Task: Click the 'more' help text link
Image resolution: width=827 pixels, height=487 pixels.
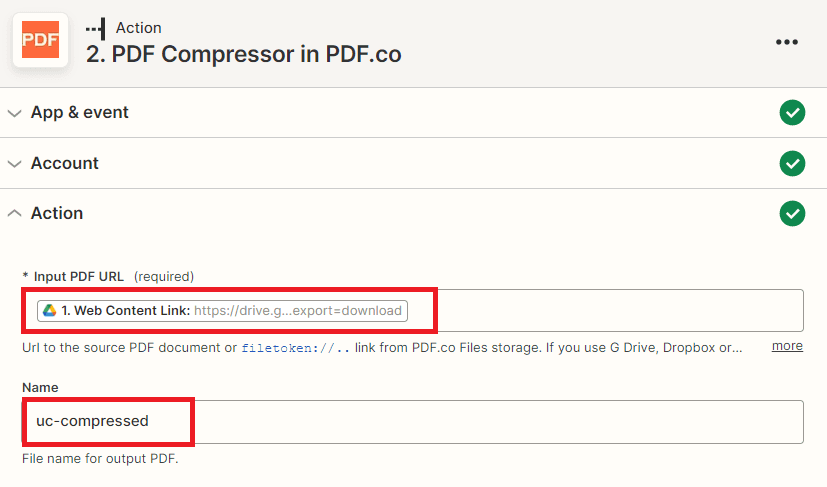Action: [786, 346]
